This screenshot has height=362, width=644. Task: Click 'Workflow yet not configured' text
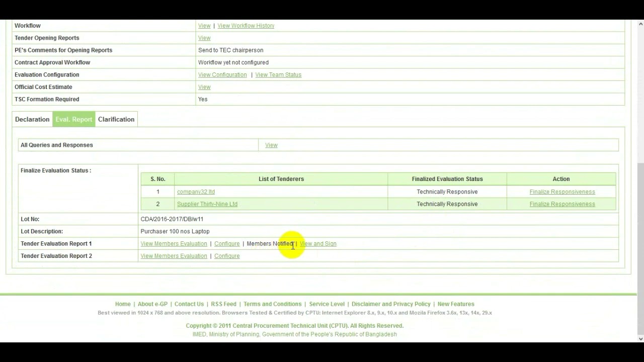[x=233, y=62]
